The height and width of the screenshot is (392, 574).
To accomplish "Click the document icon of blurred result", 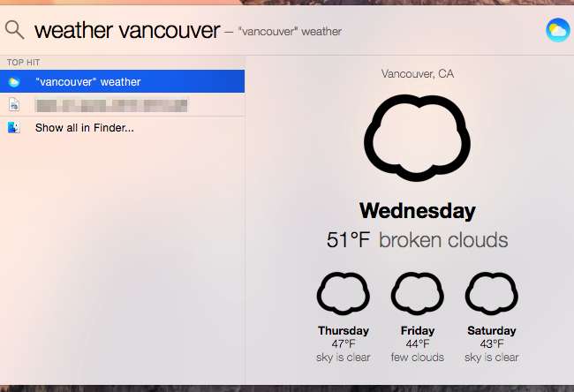I will [14, 105].
